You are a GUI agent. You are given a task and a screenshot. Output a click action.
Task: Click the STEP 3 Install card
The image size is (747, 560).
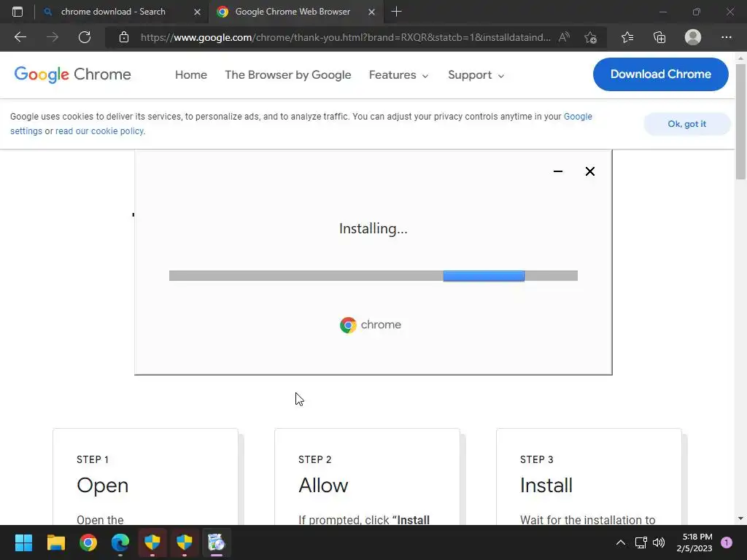(589, 477)
